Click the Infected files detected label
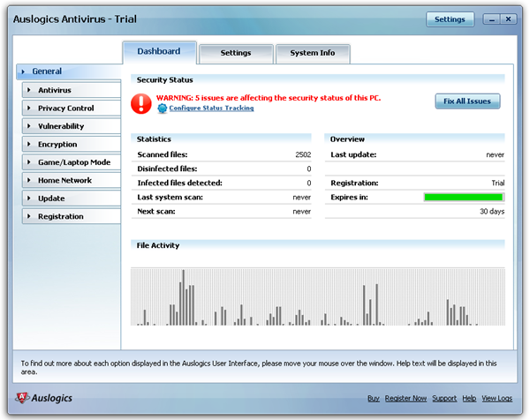The height and width of the screenshot is (420, 530). pyautogui.click(x=180, y=183)
